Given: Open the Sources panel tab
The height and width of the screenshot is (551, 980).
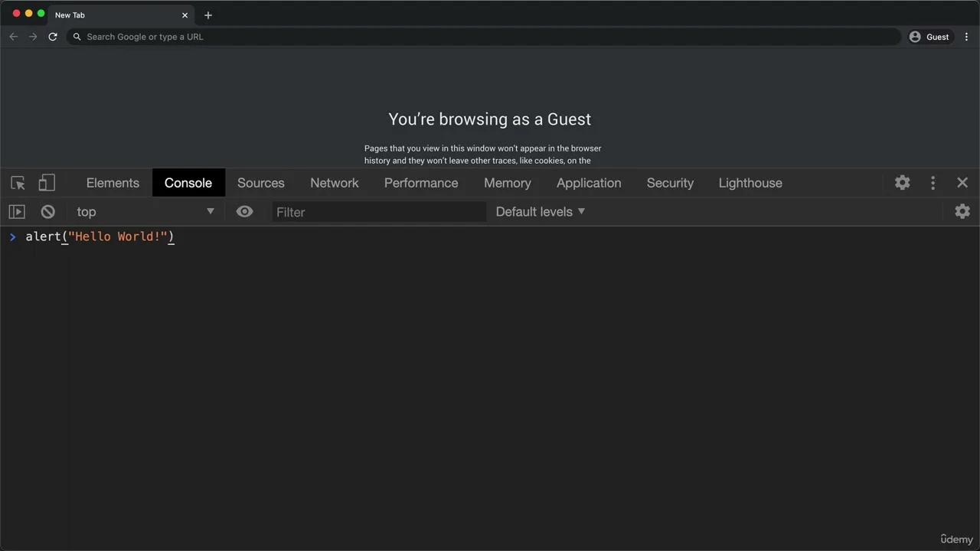Looking at the screenshot, I should pyautogui.click(x=260, y=183).
